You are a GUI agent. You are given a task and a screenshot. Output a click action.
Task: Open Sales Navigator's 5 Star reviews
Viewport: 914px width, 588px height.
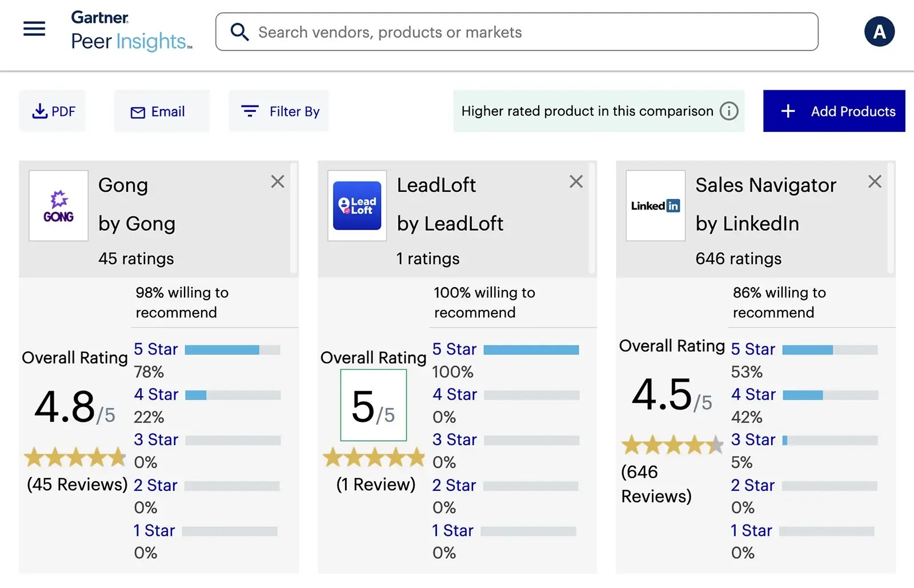tap(753, 349)
